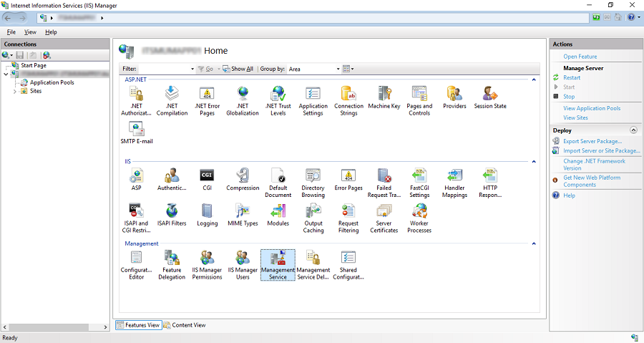
Task: Open the ASP feature icon
Action: (137, 179)
